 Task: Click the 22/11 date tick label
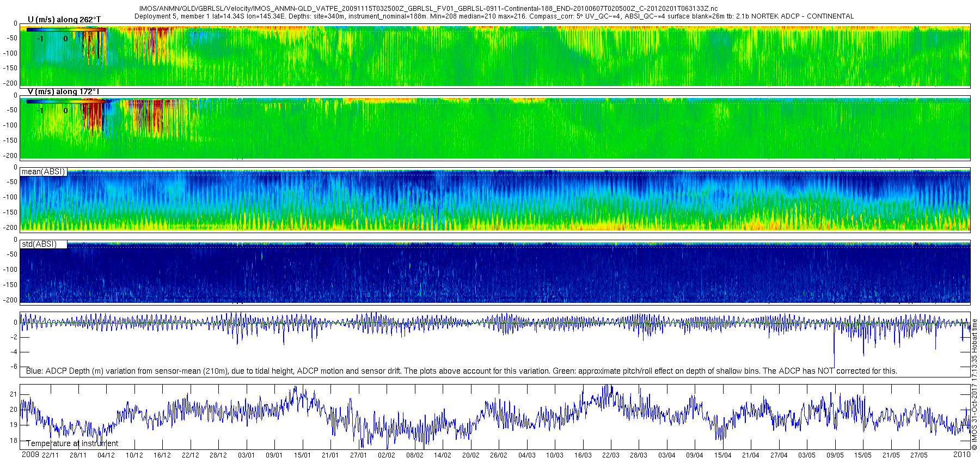(x=50, y=455)
